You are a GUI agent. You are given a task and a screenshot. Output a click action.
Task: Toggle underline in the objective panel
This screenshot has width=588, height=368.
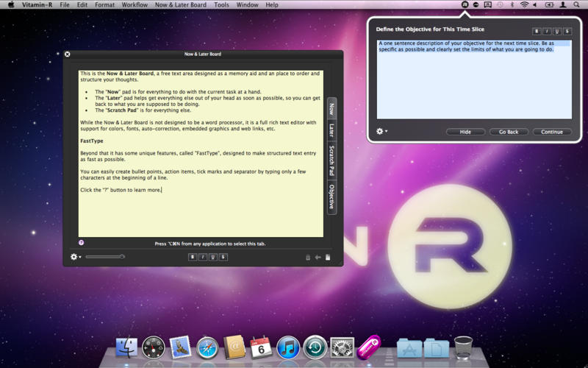(x=557, y=31)
